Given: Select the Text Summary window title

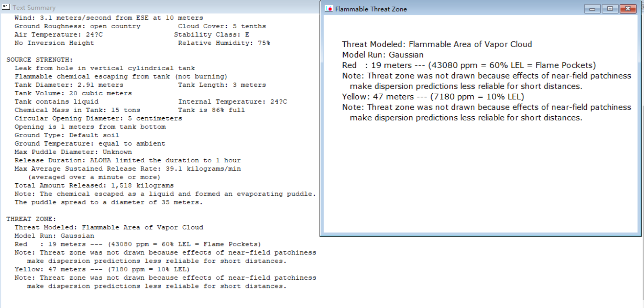Looking at the screenshot, I should pyautogui.click(x=34, y=7).
